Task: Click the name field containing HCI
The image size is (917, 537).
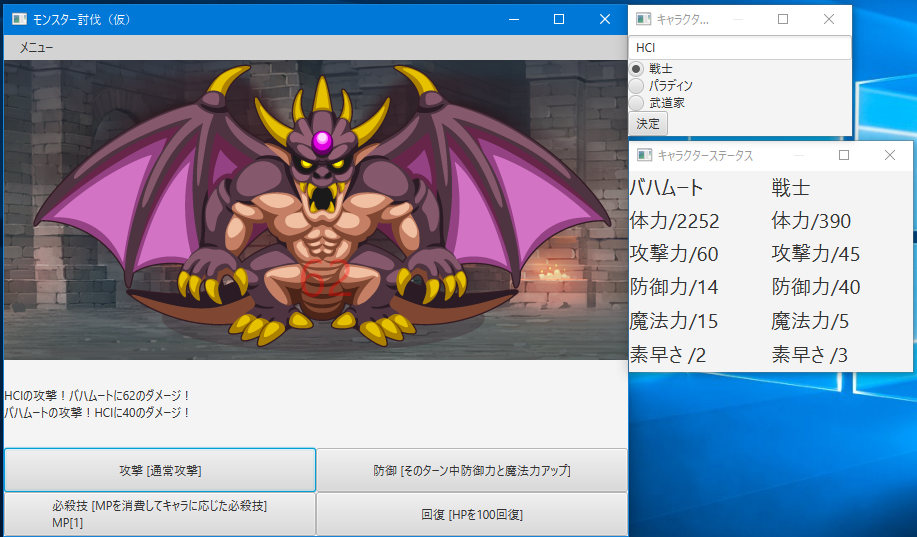Action: point(739,47)
